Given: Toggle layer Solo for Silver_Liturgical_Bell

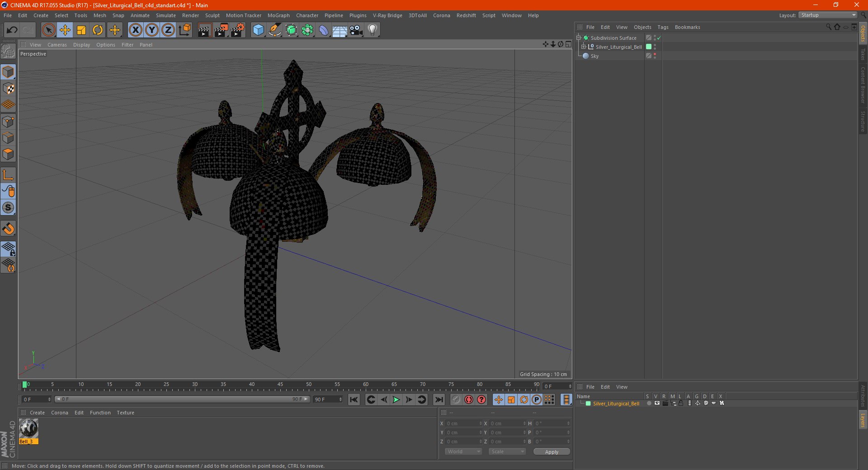Looking at the screenshot, I should coord(649,403).
